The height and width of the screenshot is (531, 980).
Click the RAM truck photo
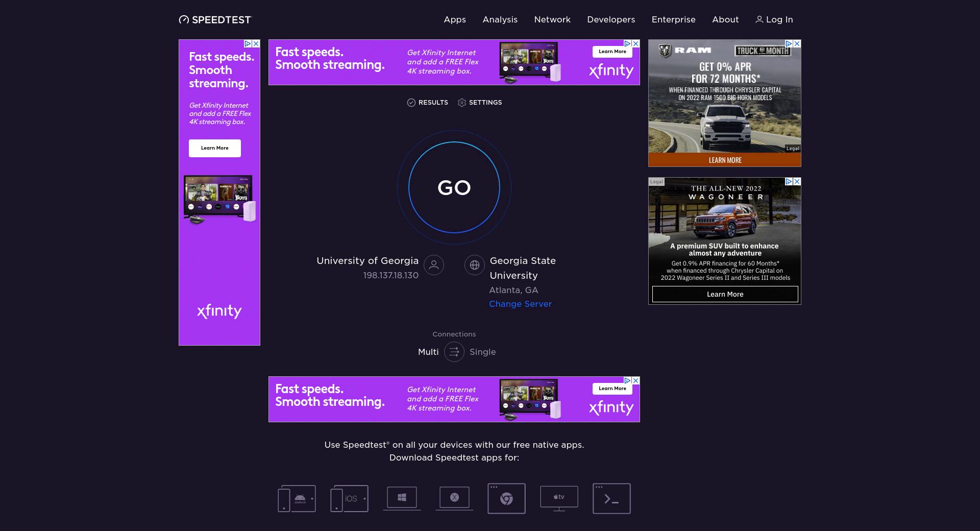point(725,126)
